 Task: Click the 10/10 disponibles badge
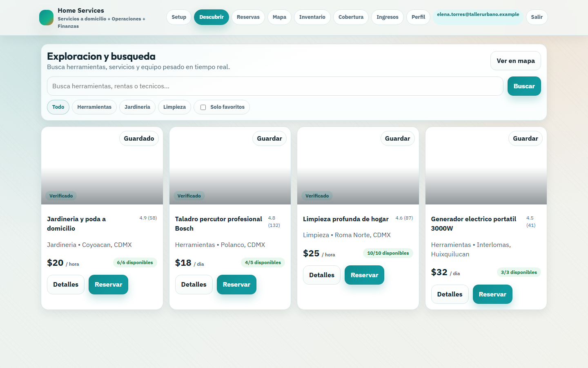pos(388,253)
